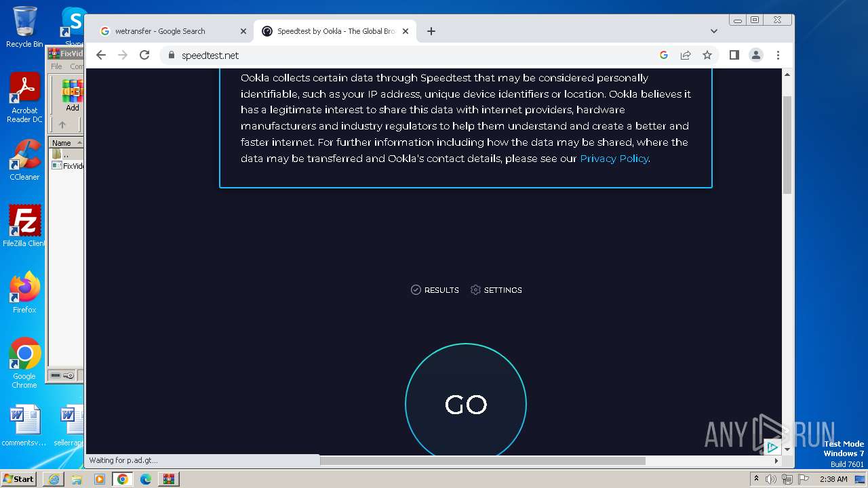The image size is (868, 488).
Task: Sort by the WinRAR Name column
Action: (x=66, y=143)
